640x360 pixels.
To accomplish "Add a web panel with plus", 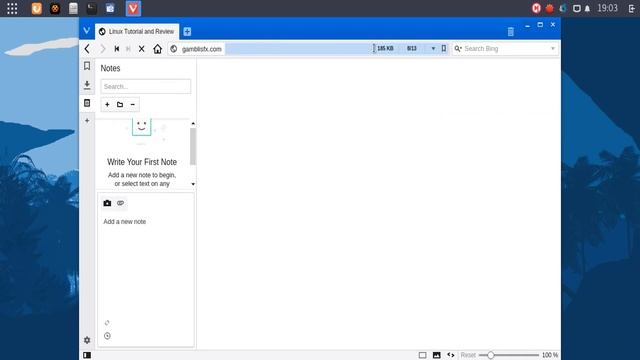I will 87,121.
